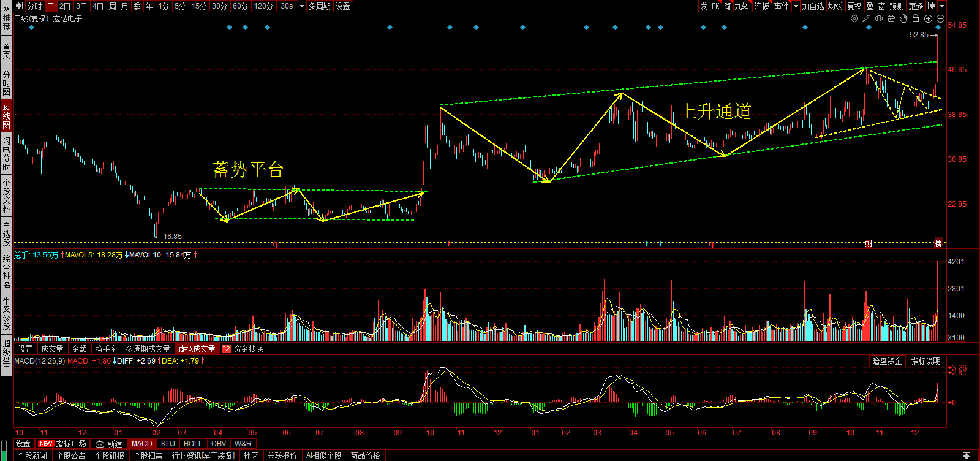Expand the sidebar double-chevron at top left
The width and height of the screenshot is (980, 461).
tap(6, 8)
